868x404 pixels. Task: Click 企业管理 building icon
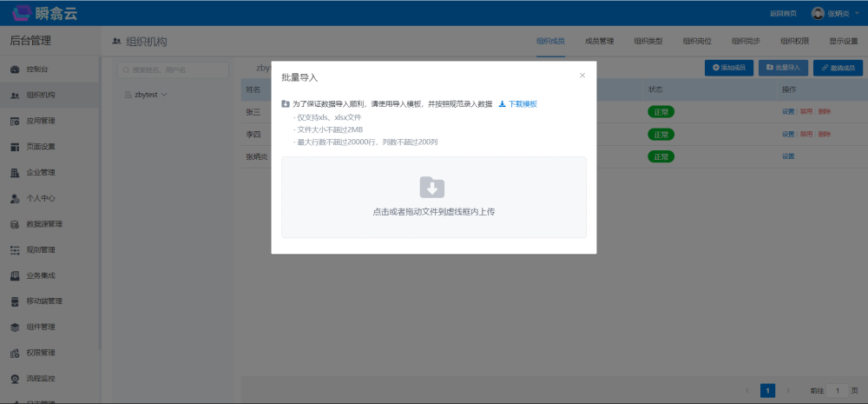pos(15,172)
